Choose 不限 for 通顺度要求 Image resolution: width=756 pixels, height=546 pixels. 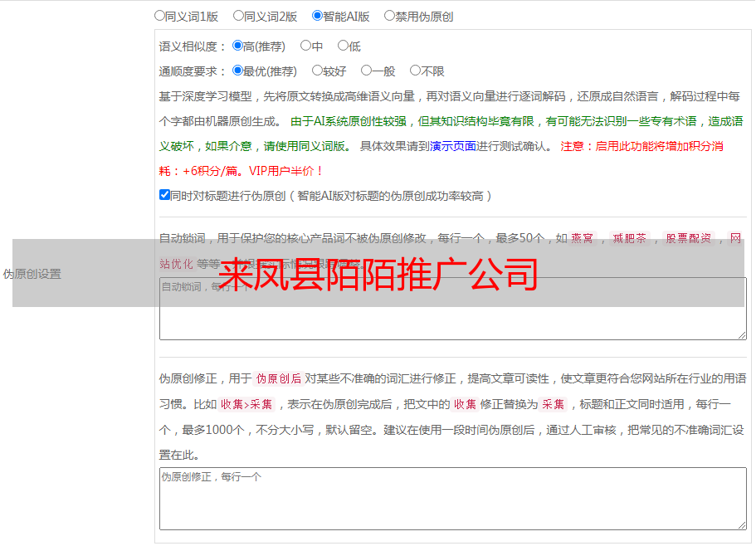pyautogui.click(x=415, y=71)
